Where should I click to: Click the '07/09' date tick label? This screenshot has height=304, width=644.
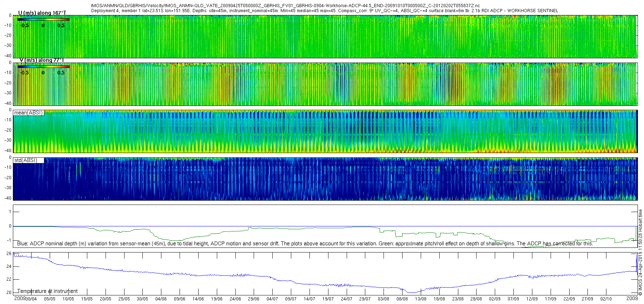[x=513, y=299]
